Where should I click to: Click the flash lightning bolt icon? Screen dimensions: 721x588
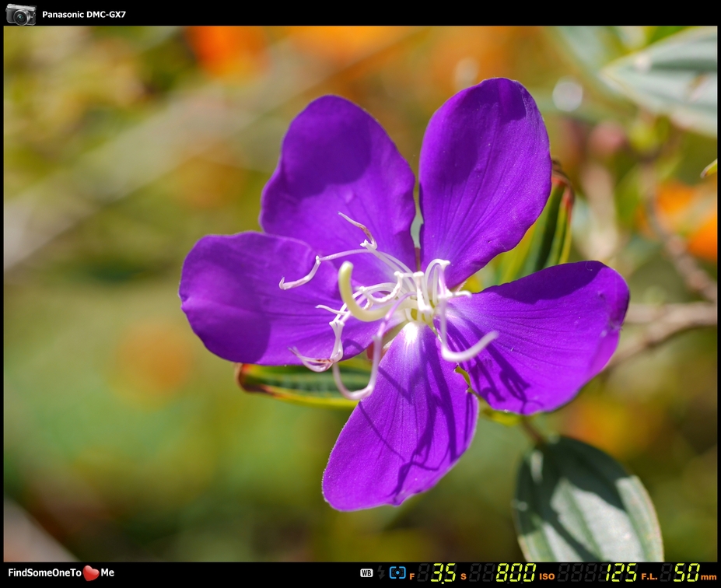[x=381, y=572]
